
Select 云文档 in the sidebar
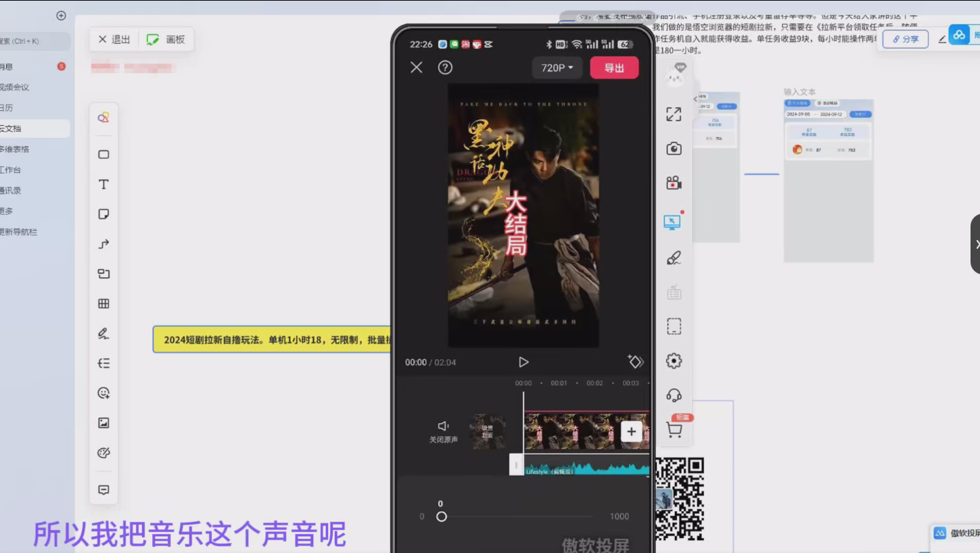(x=34, y=128)
